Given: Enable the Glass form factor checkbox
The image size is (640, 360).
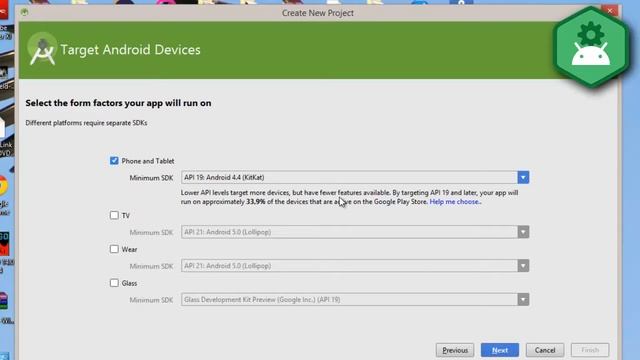Looking at the screenshot, I should tap(114, 283).
